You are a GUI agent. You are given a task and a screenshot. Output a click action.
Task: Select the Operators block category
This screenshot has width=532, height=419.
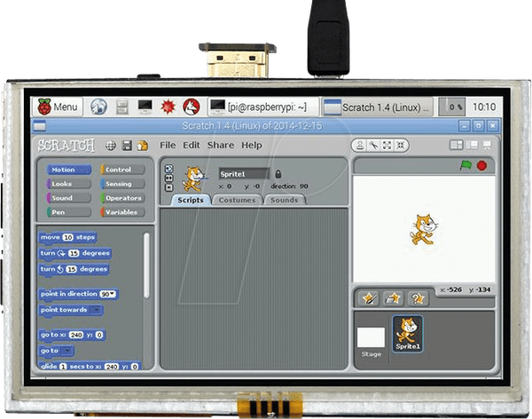(x=123, y=198)
